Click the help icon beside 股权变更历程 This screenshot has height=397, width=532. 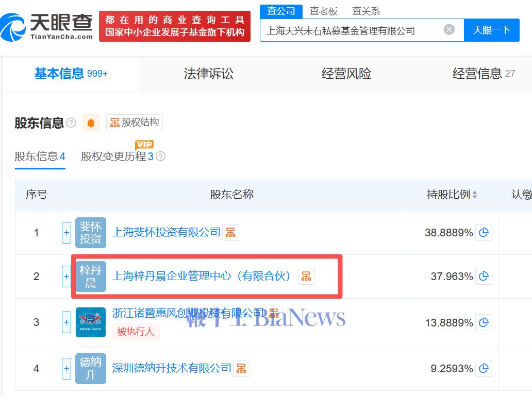(x=161, y=157)
